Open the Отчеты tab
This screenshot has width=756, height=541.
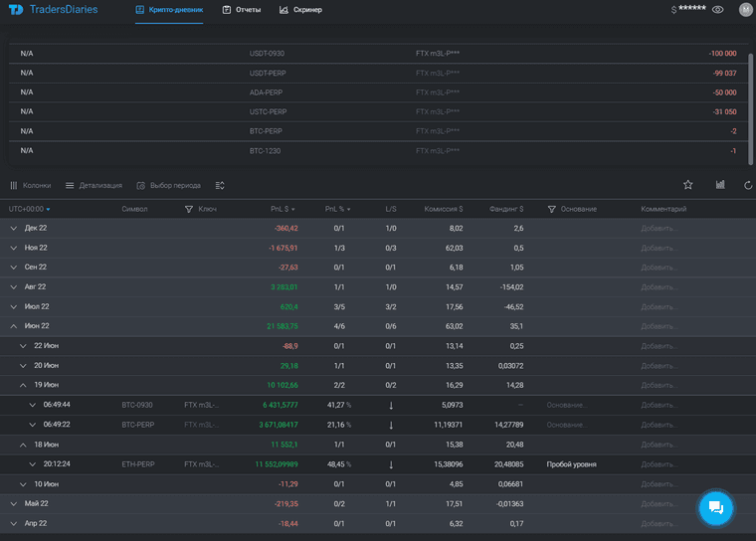pyautogui.click(x=242, y=10)
